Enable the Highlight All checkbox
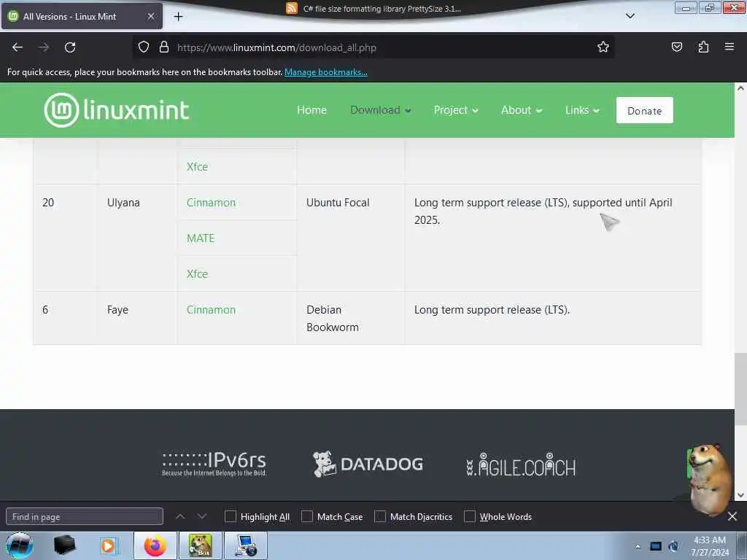Screen dimensions: 747x560 click(x=230, y=516)
